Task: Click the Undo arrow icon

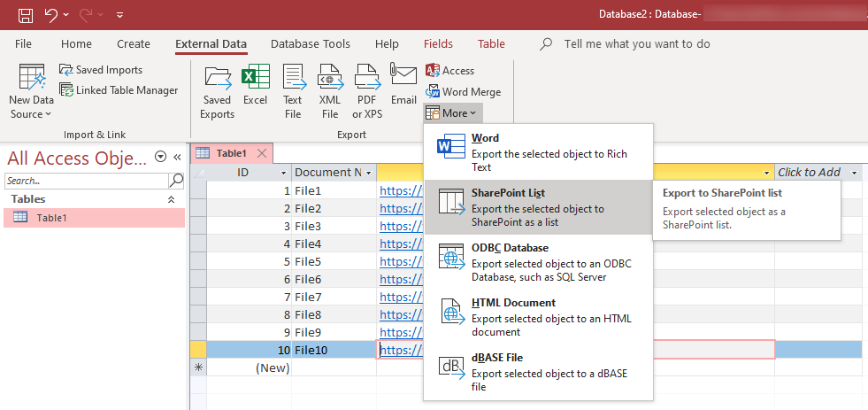Action: pos(51,15)
